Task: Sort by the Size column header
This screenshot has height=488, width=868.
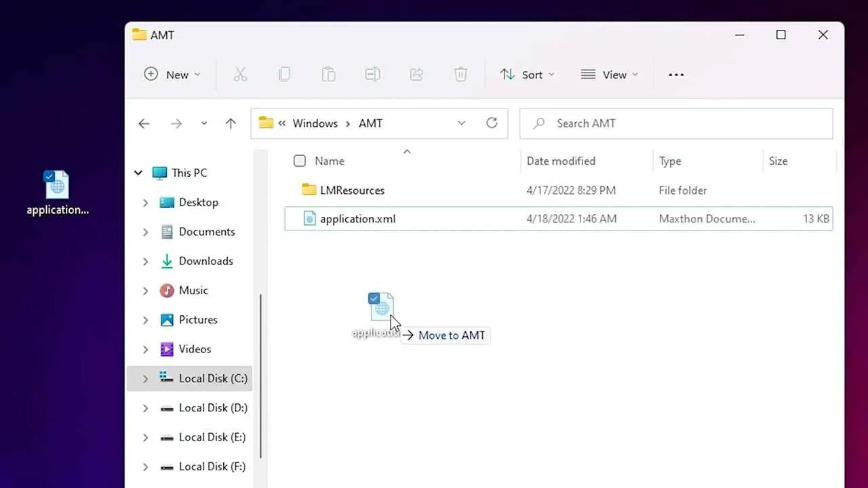Action: pos(778,161)
